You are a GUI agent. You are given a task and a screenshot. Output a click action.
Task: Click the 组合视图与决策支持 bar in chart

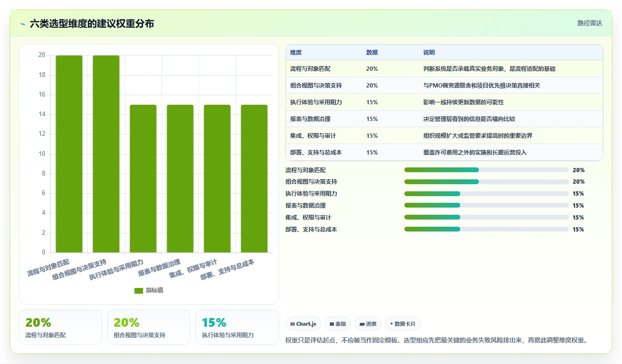(106, 154)
